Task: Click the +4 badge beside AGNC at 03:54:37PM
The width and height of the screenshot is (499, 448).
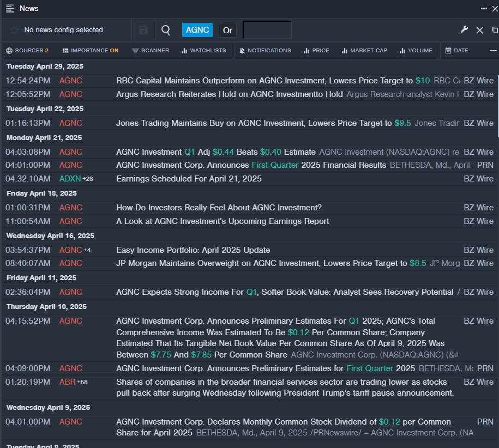Action: pos(87,251)
